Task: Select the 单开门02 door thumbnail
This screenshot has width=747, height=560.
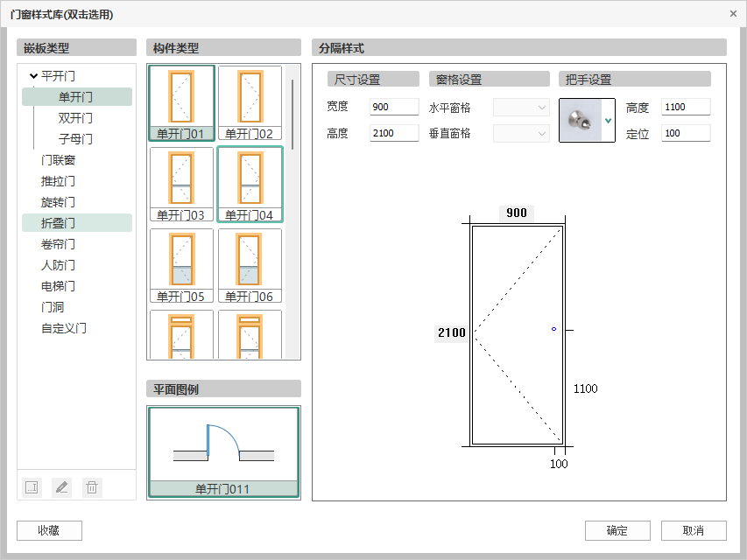Action: [x=250, y=103]
